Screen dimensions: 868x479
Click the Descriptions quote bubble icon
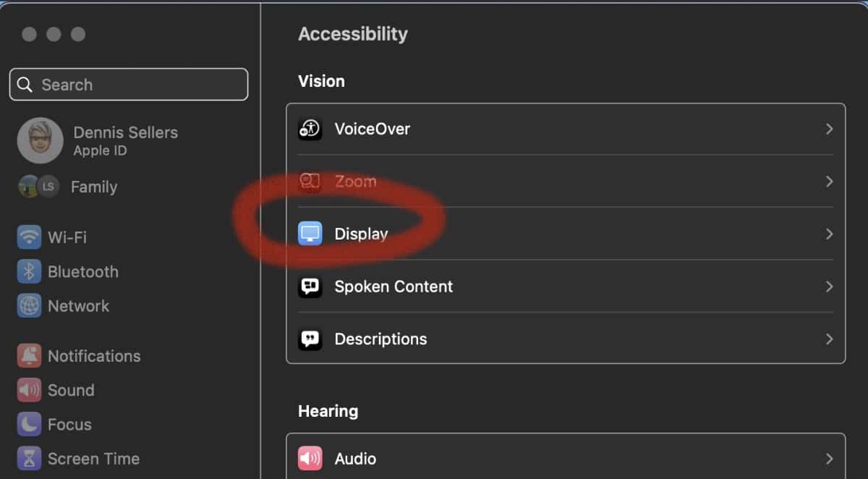tap(310, 339)
